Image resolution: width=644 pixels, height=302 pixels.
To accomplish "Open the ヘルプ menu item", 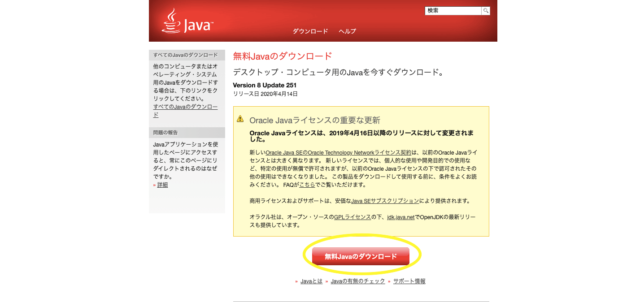I will (x=347, y=31).
